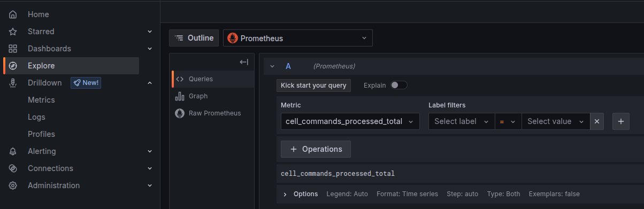This screenshot has width=644, height=209.
Task: Expand the Dashboards section chevron
Action: click(150, 49)
